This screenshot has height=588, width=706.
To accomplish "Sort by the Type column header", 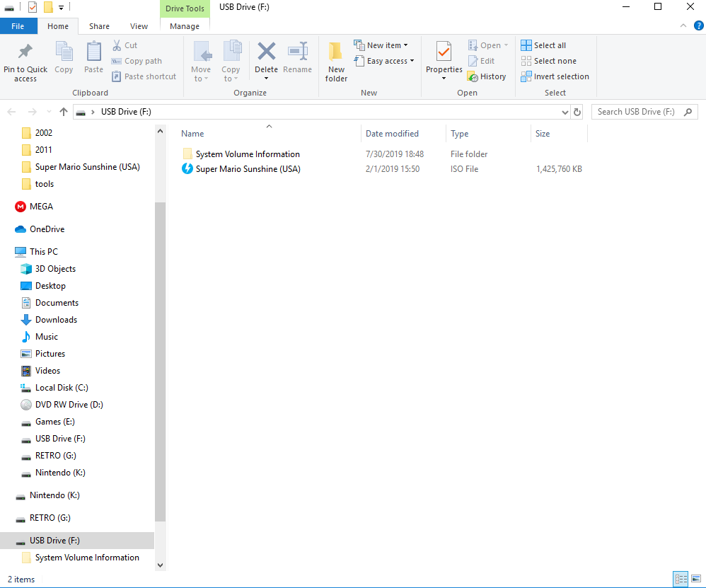I will click(459, 134).
